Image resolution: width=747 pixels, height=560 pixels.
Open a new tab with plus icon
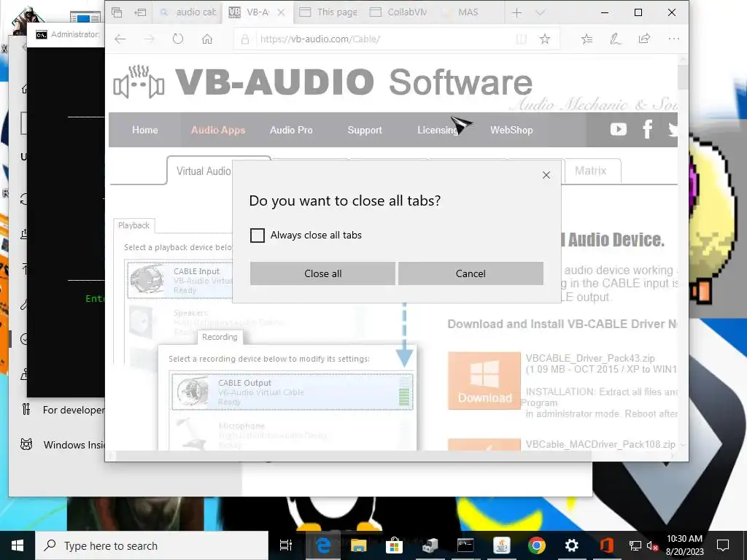pos(517,13)
